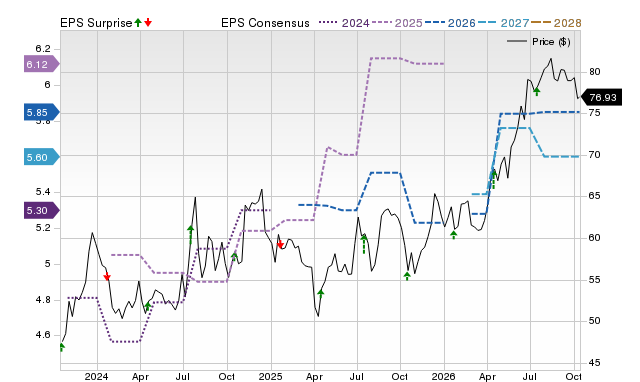Click green surprise arrow just after July 2024
Image resolution: width=640 pixels, height=382 pixels.
[x=191, y=234]
